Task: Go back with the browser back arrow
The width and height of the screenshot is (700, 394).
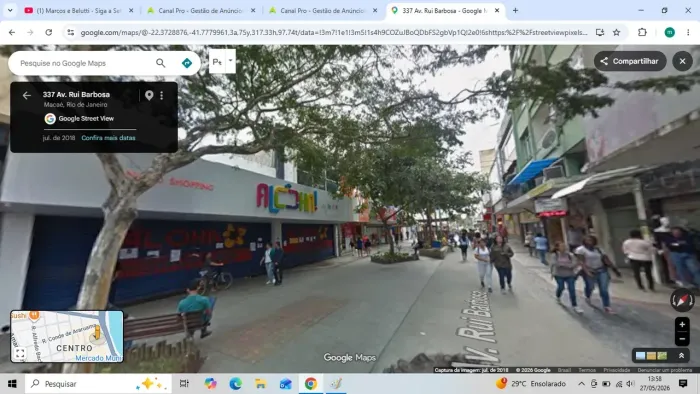Action: click(12, 32)
